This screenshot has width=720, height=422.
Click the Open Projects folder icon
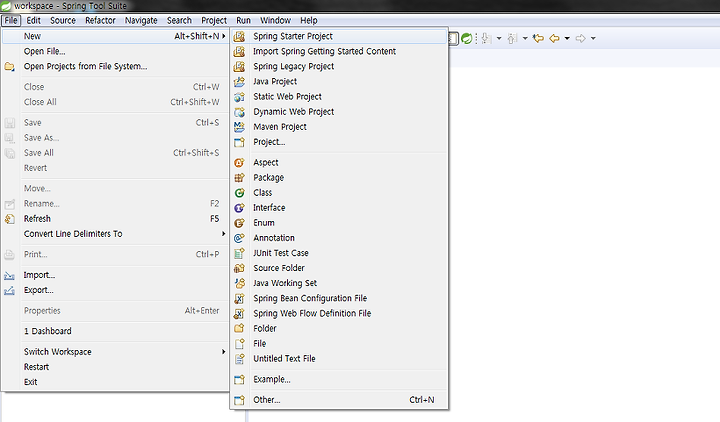click(x=9, y=67)
